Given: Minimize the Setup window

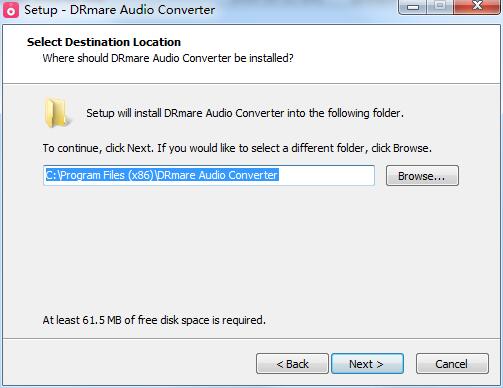Looking at the screenshot, I should [x=413, y=6].
